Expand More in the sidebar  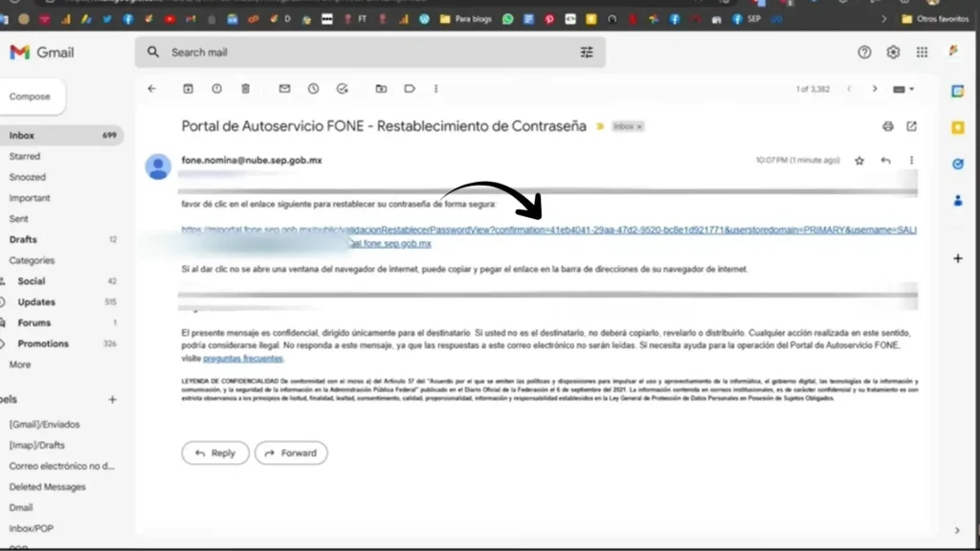click(x=20, y=364)
